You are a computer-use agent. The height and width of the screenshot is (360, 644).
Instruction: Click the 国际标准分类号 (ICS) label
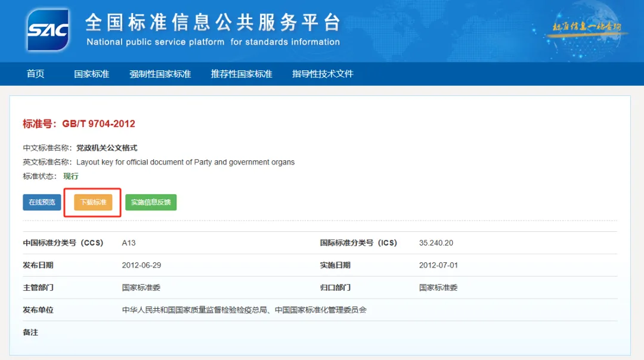[358, 243]
